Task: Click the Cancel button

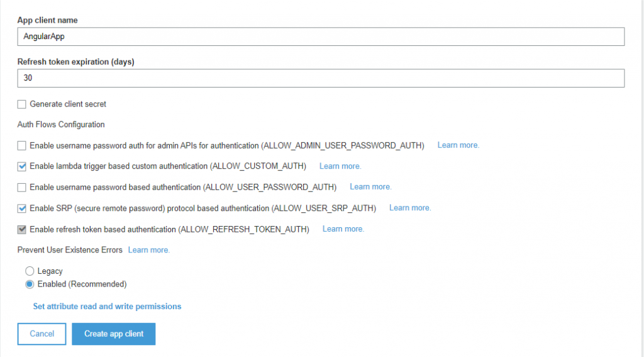Action: coord(42,334)
